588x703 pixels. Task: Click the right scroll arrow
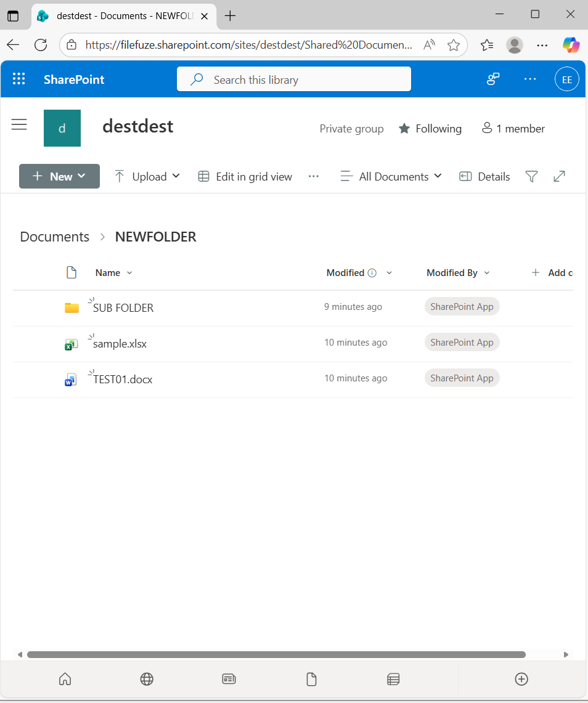click(x=566, y=654)
